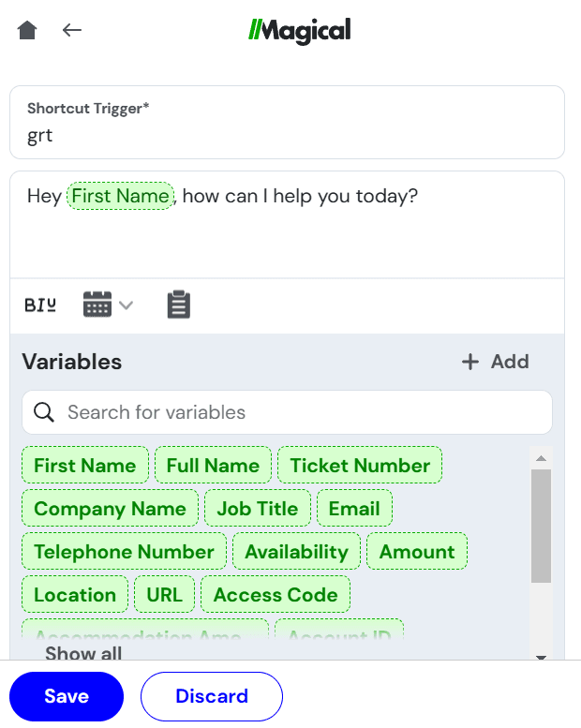Screen dimensions: 581x728
Task: Click the calendar date icon
Action: [97, 305]
